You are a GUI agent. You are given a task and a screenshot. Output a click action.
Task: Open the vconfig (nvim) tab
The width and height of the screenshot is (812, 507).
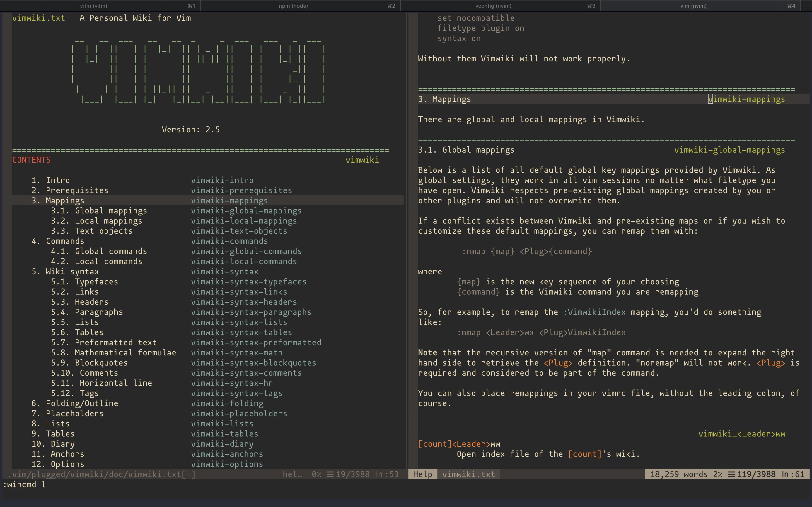tap(493, 6)
